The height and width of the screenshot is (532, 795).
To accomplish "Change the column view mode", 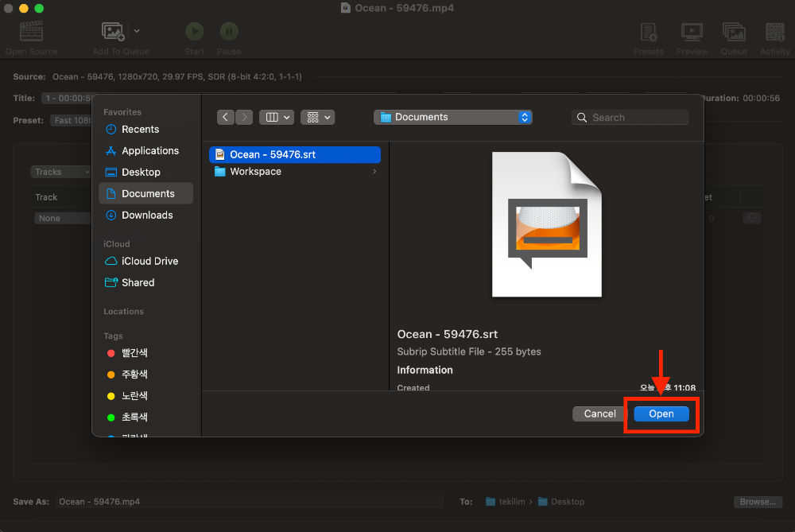I will (277, 117).
